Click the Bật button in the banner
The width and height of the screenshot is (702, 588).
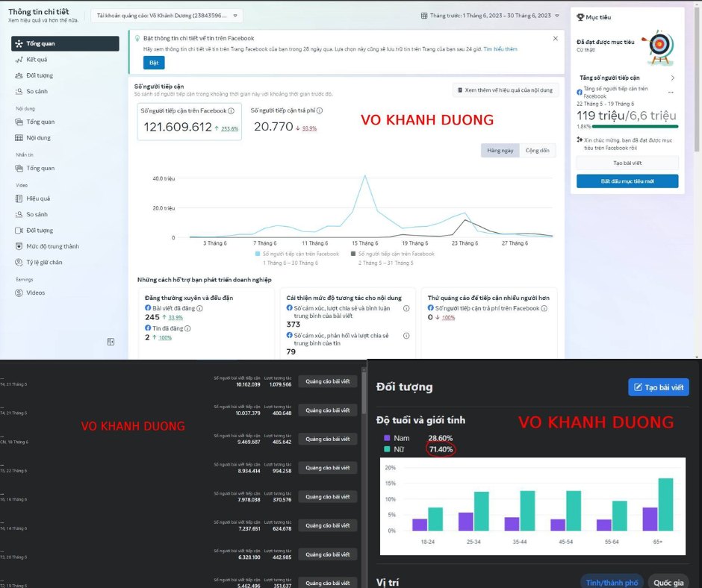tap(154, 63)
